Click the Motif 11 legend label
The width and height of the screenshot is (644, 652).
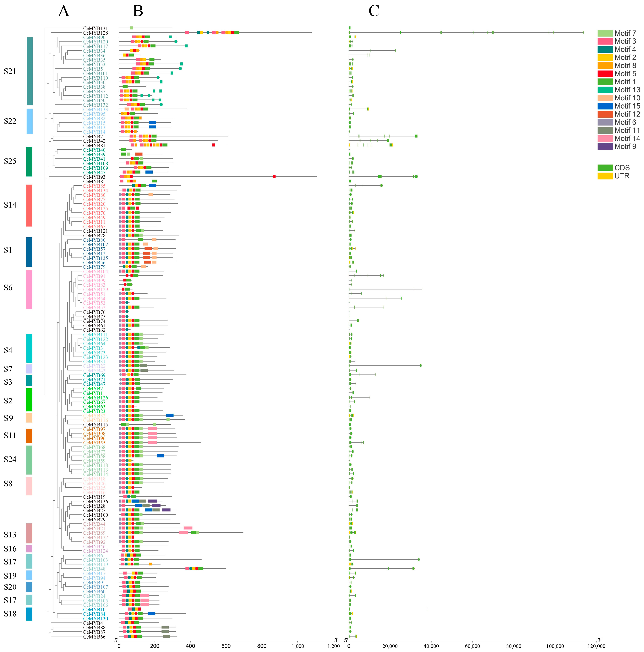tap(627, 130)
